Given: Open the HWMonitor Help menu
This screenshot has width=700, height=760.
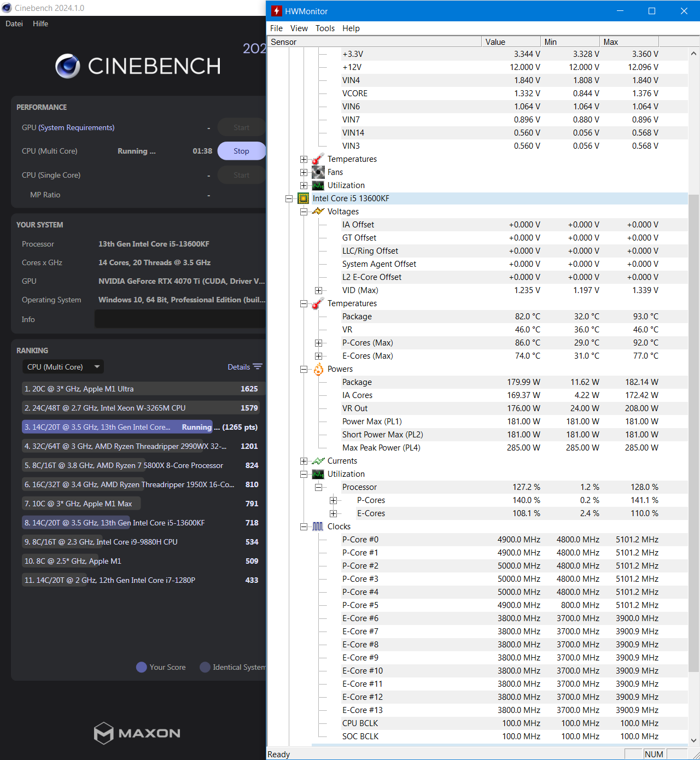Looking at the screenshot, I should [351, 28].
